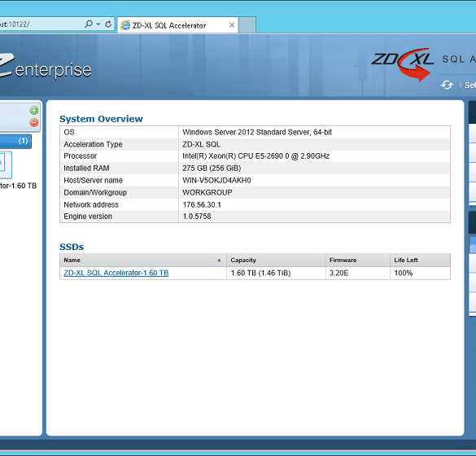
Task: Click the ZD-XL red arrow logo
Action: click(403, 64)
